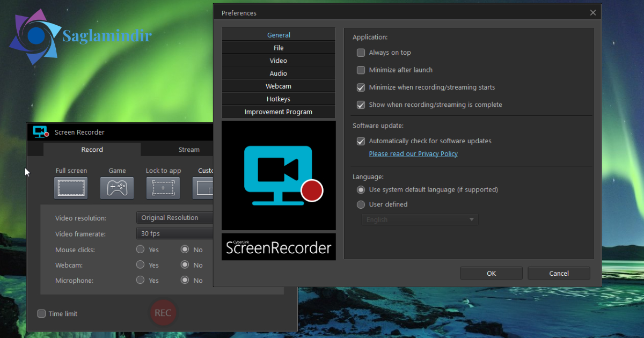The image size is (644, 338).
Task: Click the Preferences dialog title text
Action: pyautogui.click(x=239, y=13)
